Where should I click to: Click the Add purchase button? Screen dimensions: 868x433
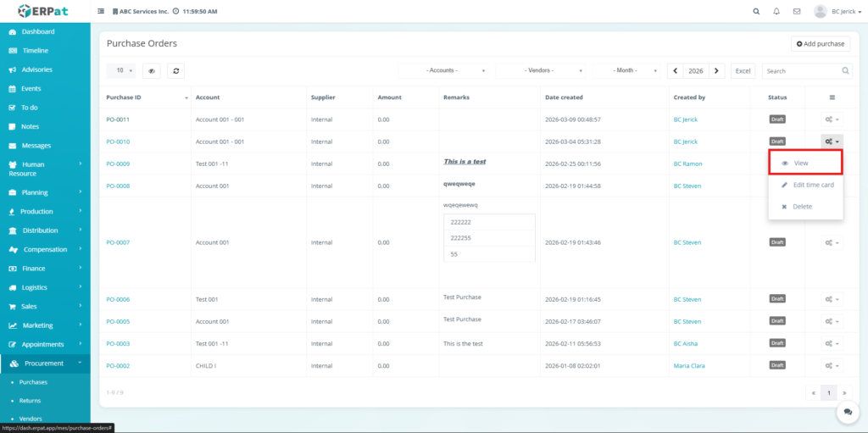[x=821, y=43]
